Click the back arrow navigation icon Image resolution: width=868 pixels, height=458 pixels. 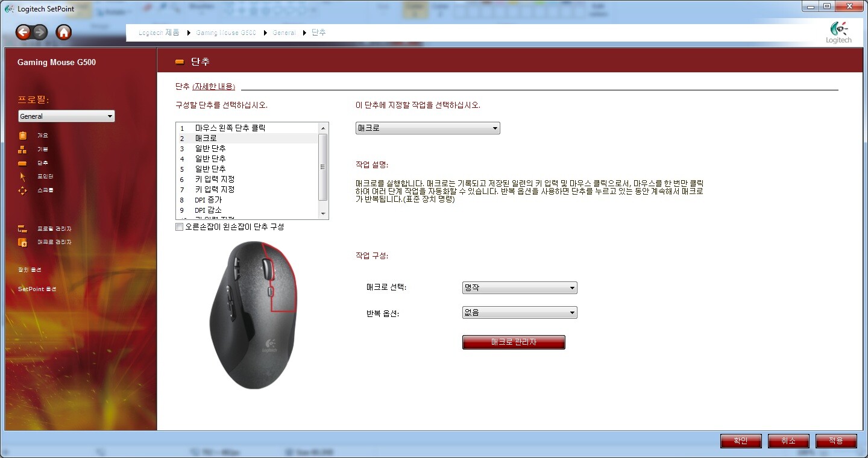(23, 33)
